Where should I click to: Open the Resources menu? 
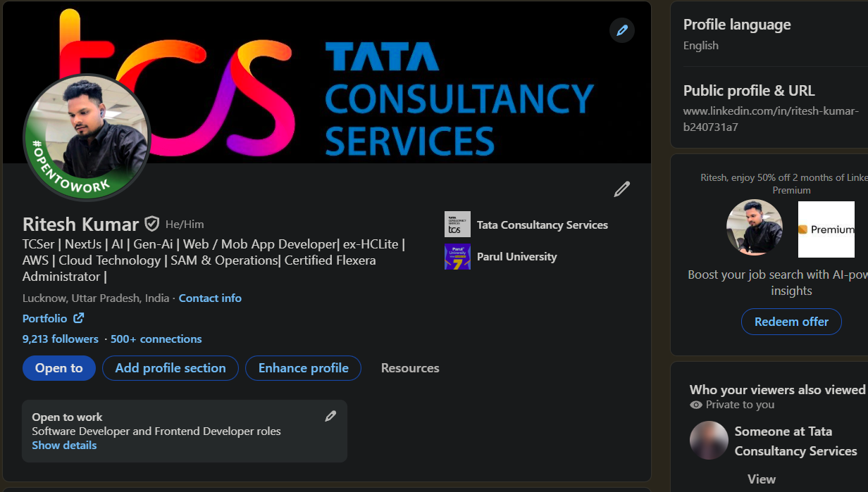[410, 368]
